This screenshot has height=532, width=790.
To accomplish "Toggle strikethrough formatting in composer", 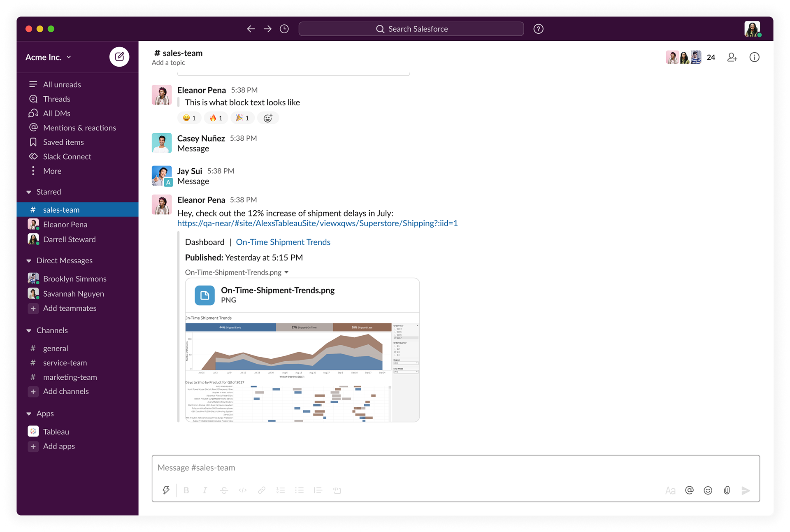I will pos(224,490).
